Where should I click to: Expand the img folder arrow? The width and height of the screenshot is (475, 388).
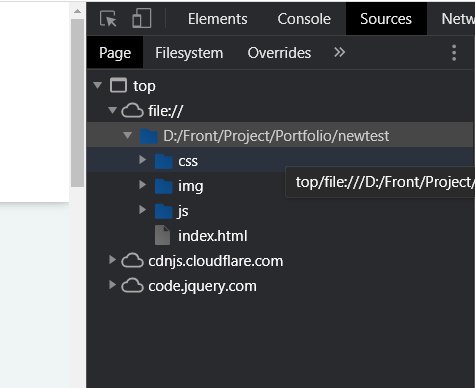point(143,184)
